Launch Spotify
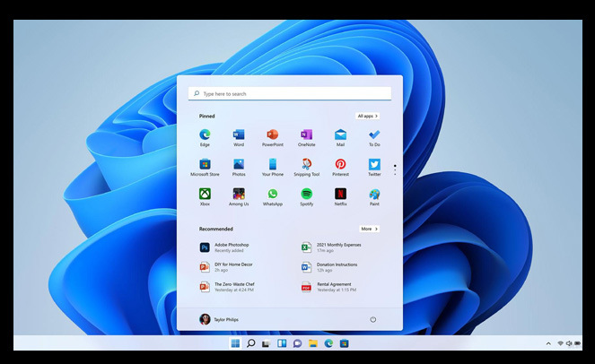Screen dimensions: 595x364 point(307,196)
